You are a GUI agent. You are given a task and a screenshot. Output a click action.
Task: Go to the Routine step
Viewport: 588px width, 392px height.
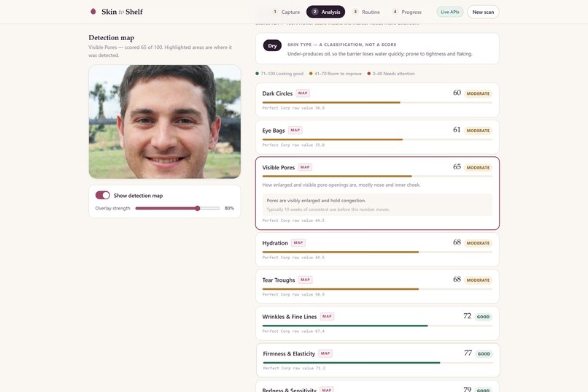tap(366, 12)
